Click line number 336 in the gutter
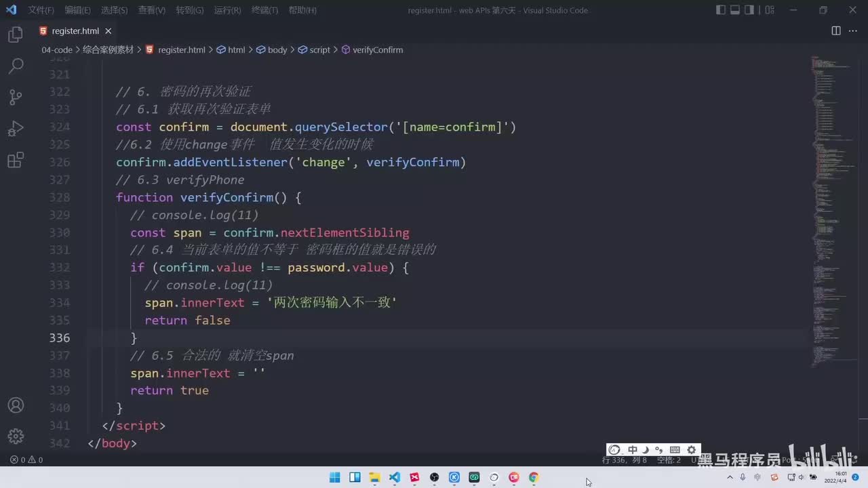This screenshot has width=868, height=488. pos(59,338)
